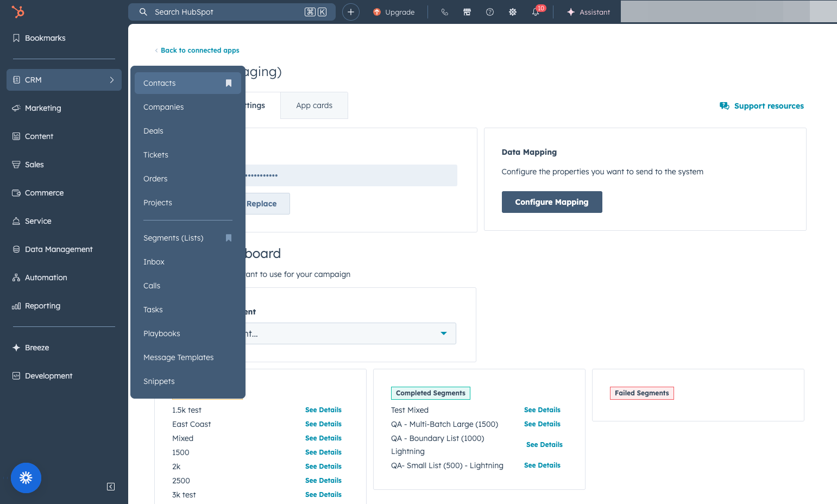The width and height of the screenshot is (837, 504).
Task: Select Companies from the CRM submenu
Action: [x=188, y=107]
